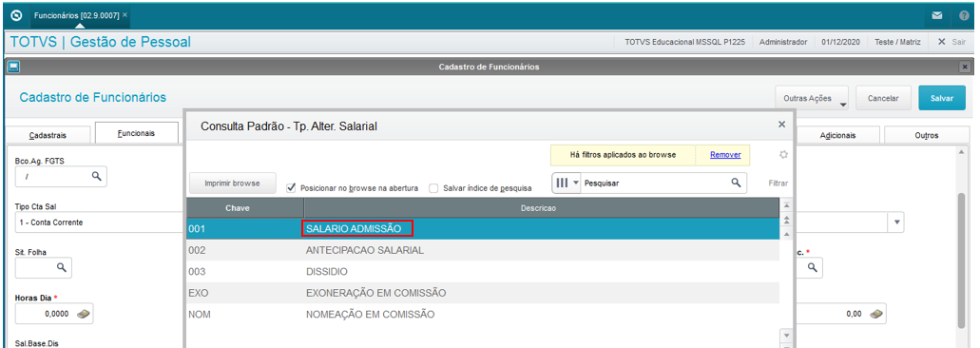The height and width of the screenshot is (348, 980).
Task: Toggle Salvar índice de pesquisa checkbox
Action: pos(433,187)
